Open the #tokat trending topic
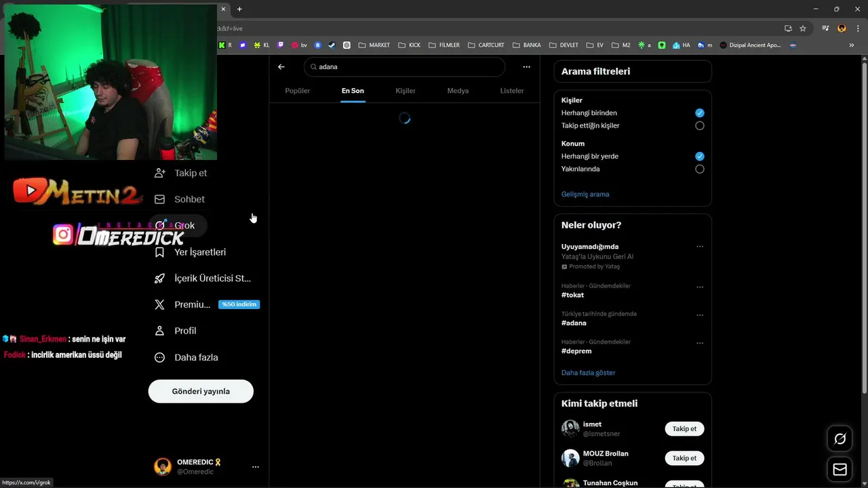868x488 pixels. click(572, 296)
